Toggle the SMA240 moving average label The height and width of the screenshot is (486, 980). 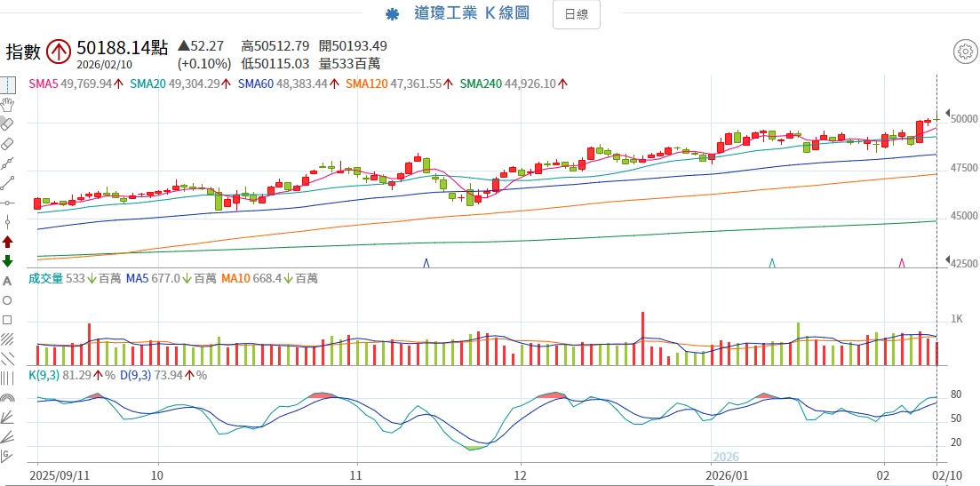point(481,84)
